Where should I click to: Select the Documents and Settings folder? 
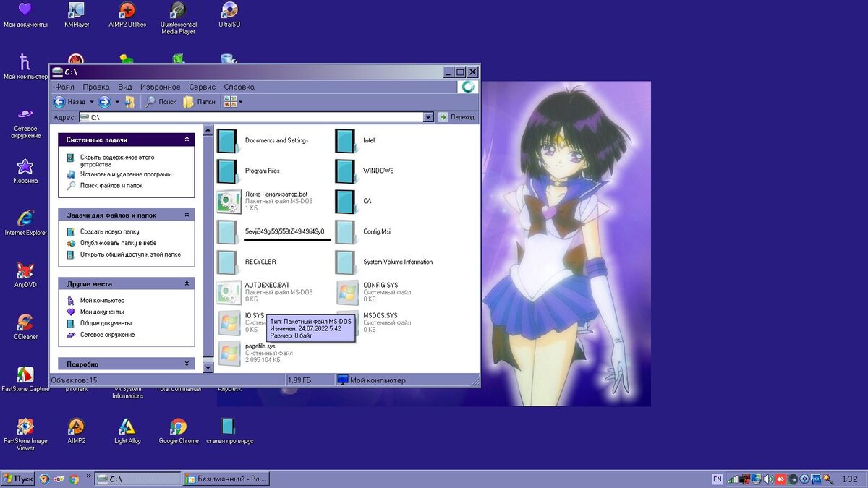pyautogui.click(x=229, y=140)
